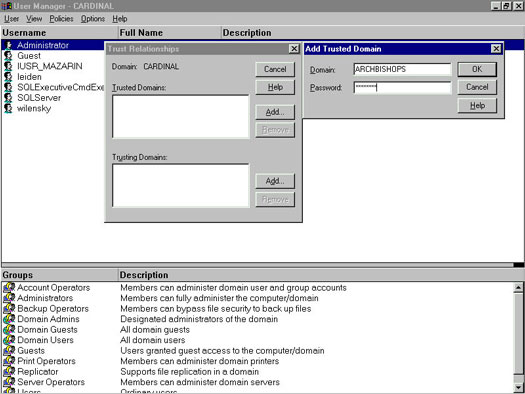Click the groups list scroll-down arrow
Screen dimensions: 525x394
coord(518,388)
